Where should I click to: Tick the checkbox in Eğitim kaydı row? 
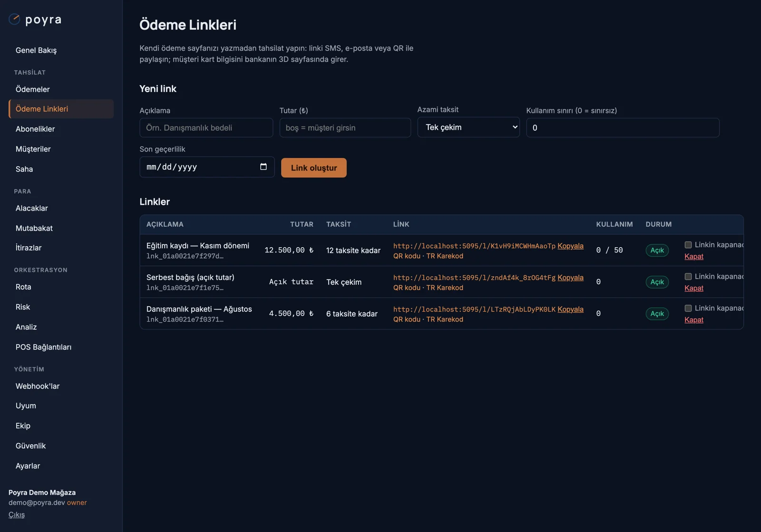point(688,245)
